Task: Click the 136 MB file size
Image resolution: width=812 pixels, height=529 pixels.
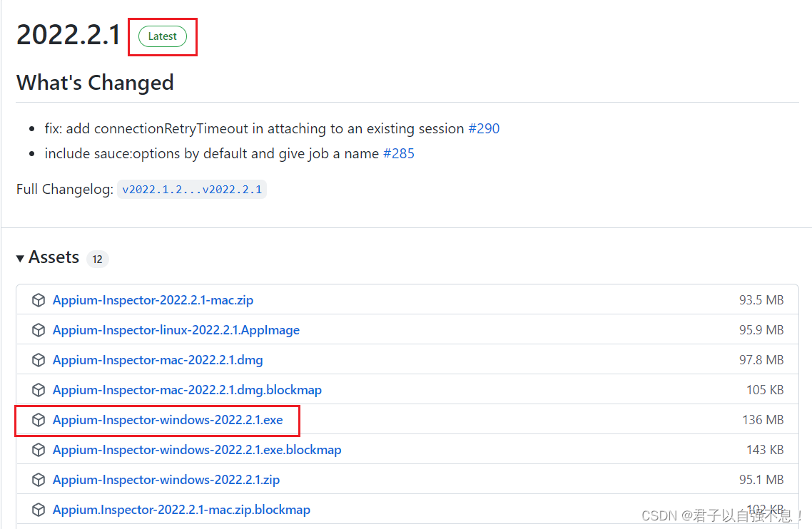Action: point(763,420)
